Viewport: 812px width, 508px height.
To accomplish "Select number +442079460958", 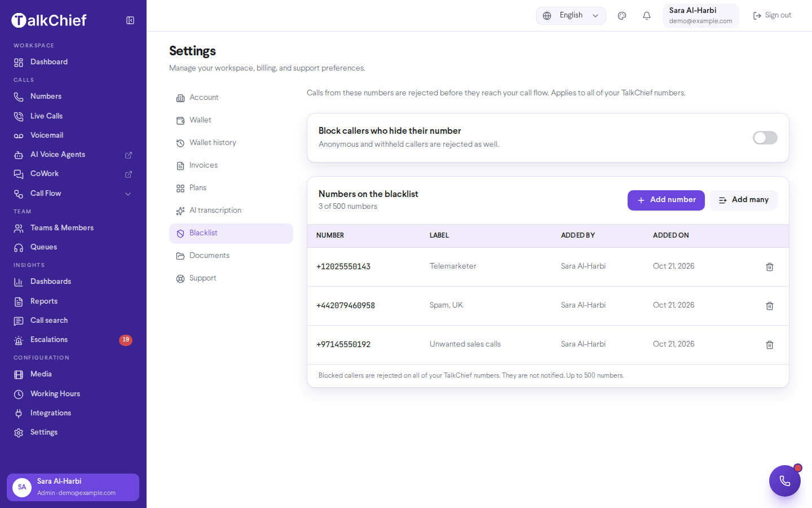I will 346,305.
